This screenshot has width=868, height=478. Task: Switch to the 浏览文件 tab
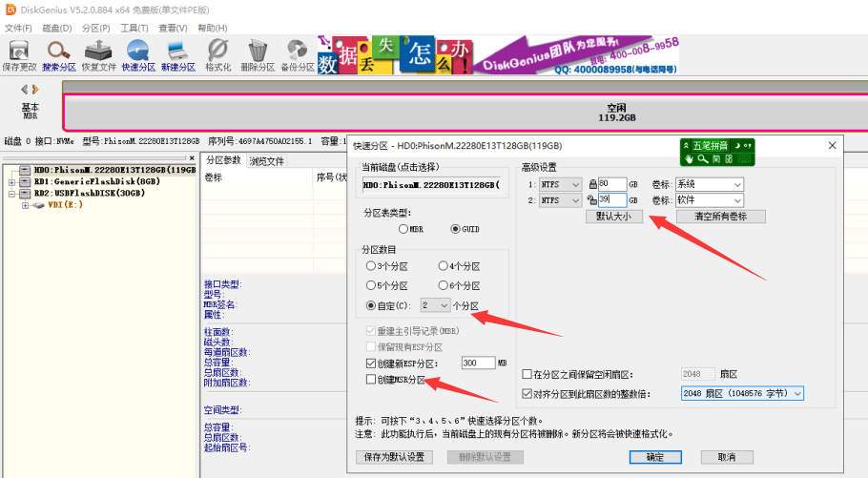(x=267, y=161)
